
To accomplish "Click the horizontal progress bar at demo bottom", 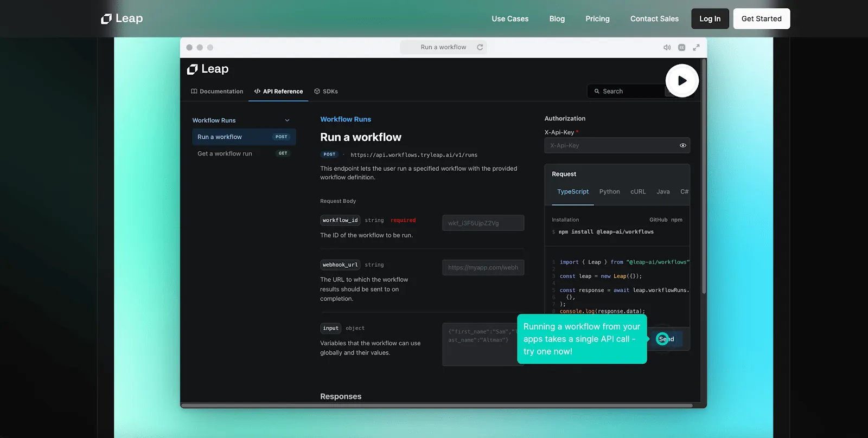I will point(437,405).
